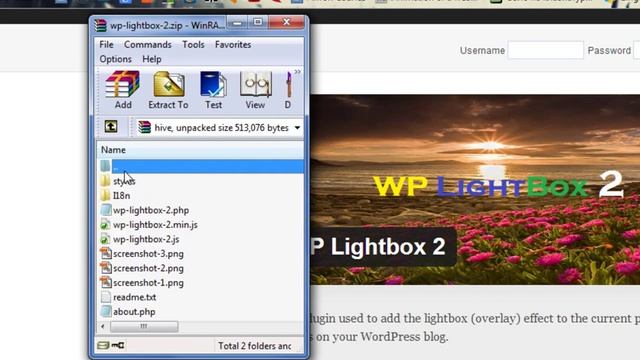Maximize the WinRAR window
Screen dimensions: 640x360
258,22
